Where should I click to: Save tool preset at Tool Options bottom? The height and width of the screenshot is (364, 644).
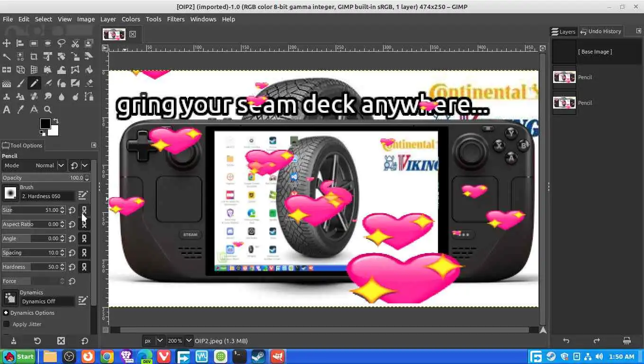[x=14, y=341]
